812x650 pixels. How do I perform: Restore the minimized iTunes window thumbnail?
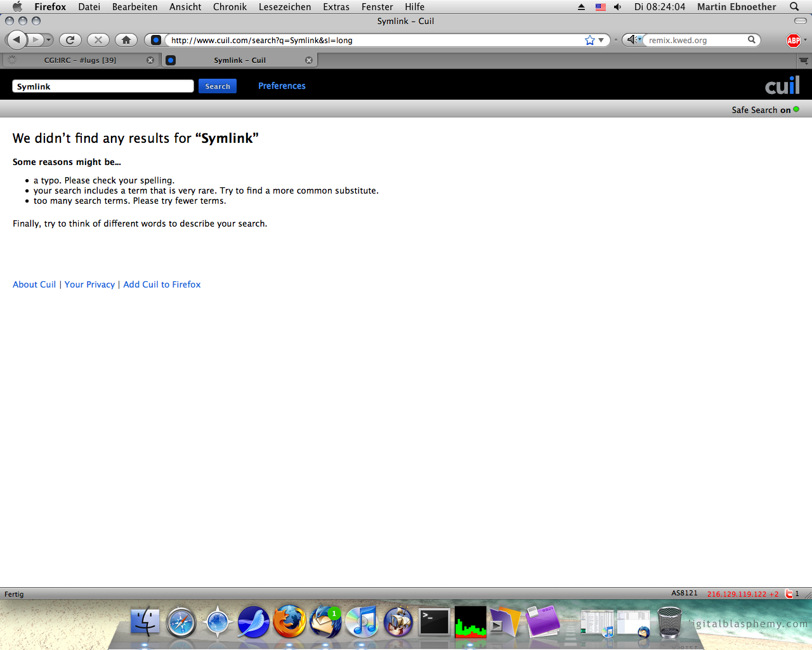point(597,623)
